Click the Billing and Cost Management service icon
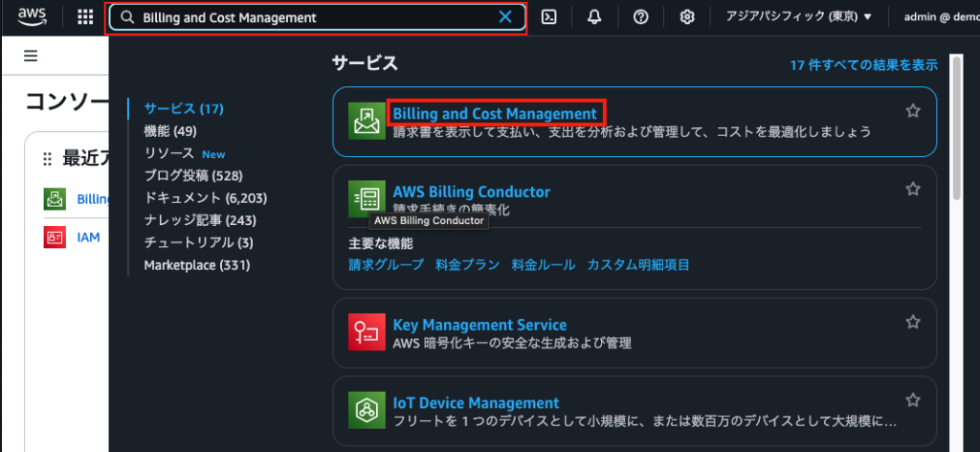The width and height of the screenshot is (980, 452). [367, 122]
